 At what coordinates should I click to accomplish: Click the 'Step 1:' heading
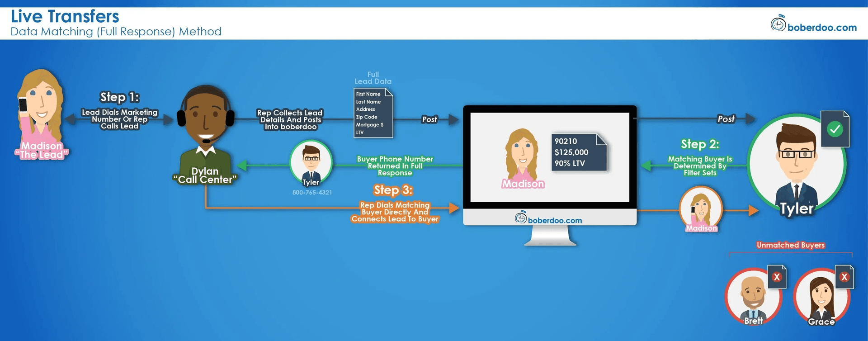click(x=120, y=97)
